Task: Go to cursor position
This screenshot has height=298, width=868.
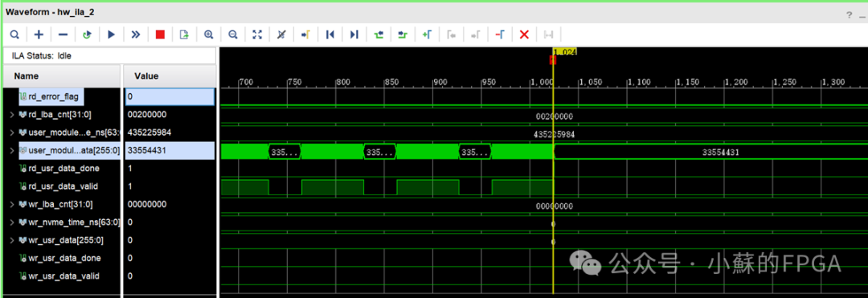Action: pyautogui.click(x=305, y=35)
